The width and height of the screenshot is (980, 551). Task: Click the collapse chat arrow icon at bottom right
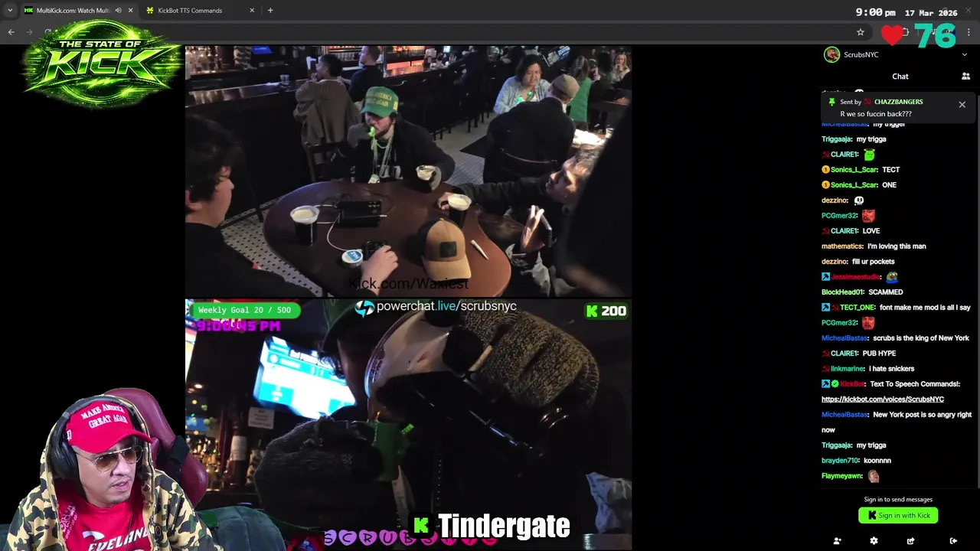953,541
